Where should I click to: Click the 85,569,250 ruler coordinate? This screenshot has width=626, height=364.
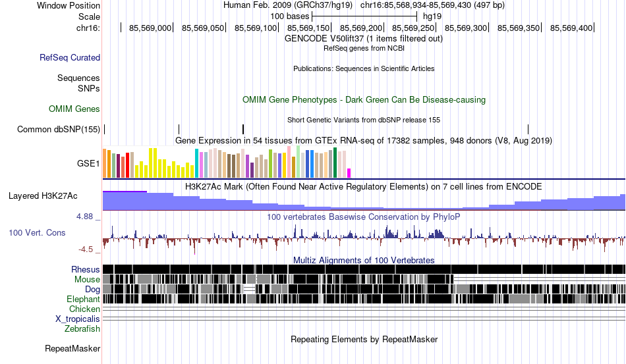[413, 28]
